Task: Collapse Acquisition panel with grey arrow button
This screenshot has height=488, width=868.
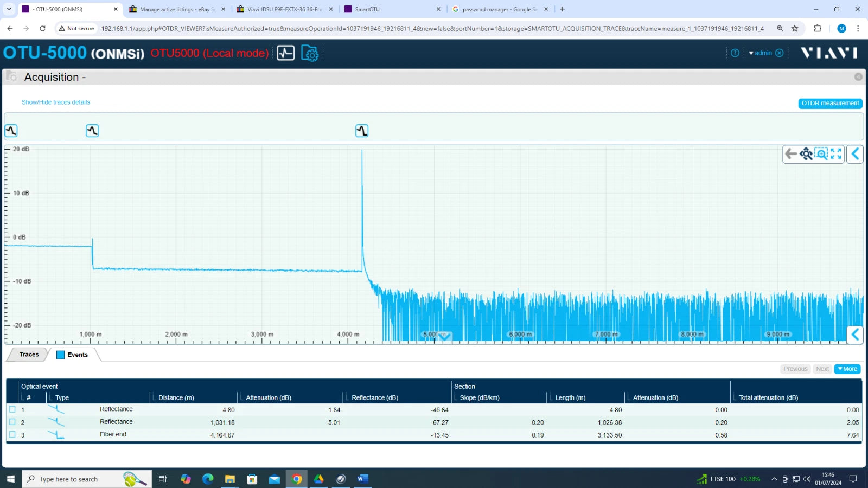Action: tap(858, 77)
